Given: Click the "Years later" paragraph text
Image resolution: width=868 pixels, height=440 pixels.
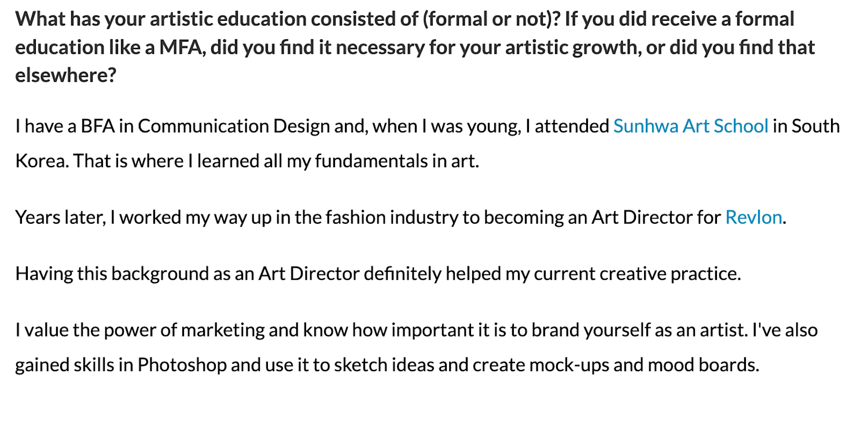Looking at the screenshot, I should coord(401,218).
